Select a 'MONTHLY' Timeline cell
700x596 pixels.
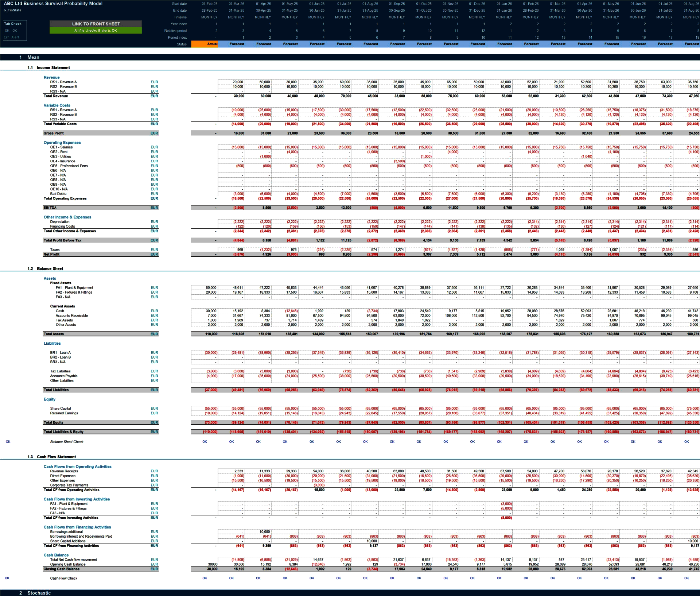210,17
